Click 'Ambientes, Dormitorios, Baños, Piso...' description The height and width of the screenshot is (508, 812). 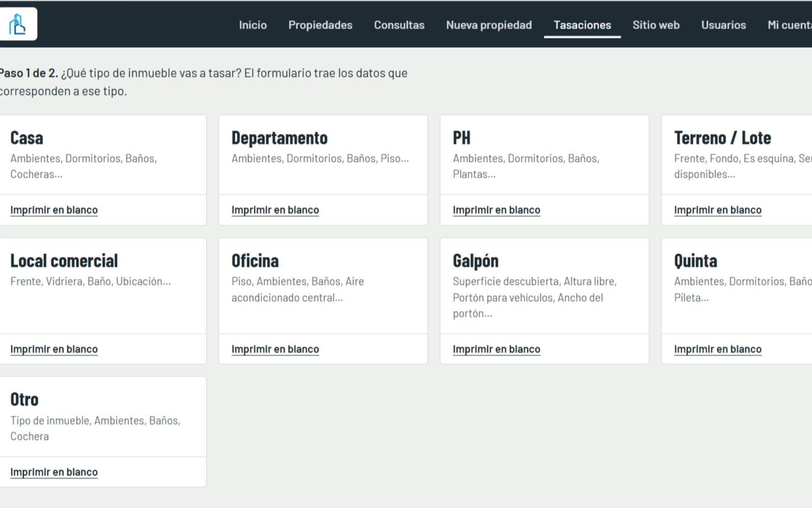pos(320,158)
